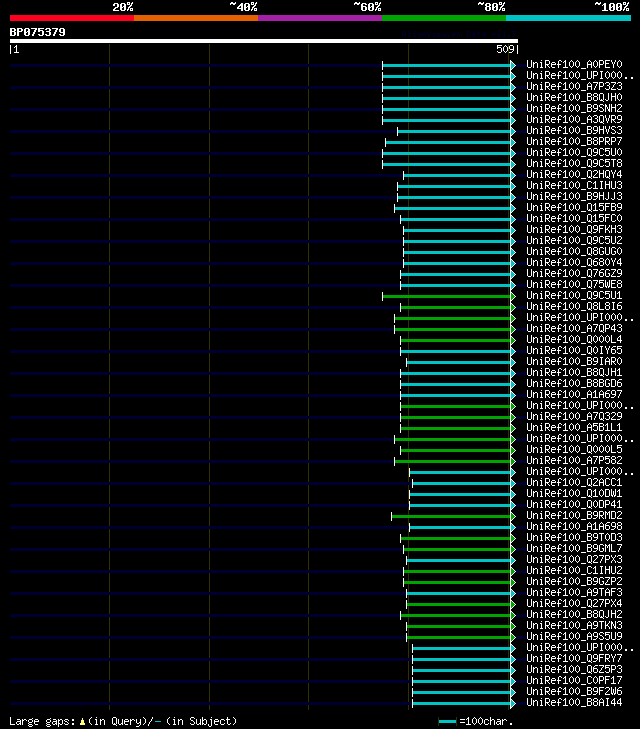Click the orange ~40% legend segment

pyautogui.click(x=196, y=18)
